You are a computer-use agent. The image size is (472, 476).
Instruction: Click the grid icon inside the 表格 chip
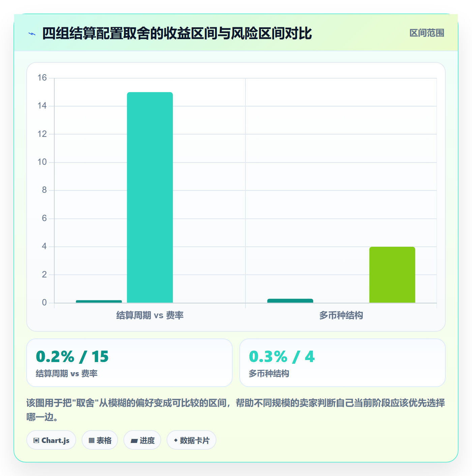click(92, 441)
